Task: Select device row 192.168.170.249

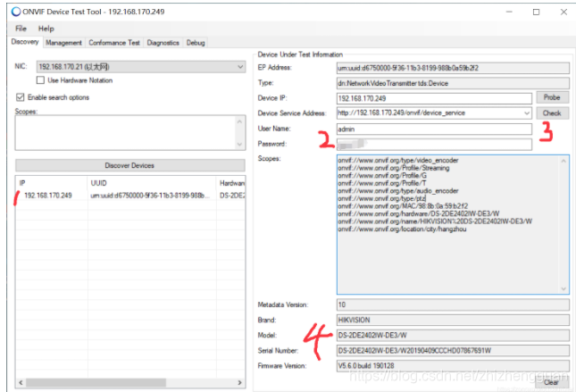Action: pos(130,196)
